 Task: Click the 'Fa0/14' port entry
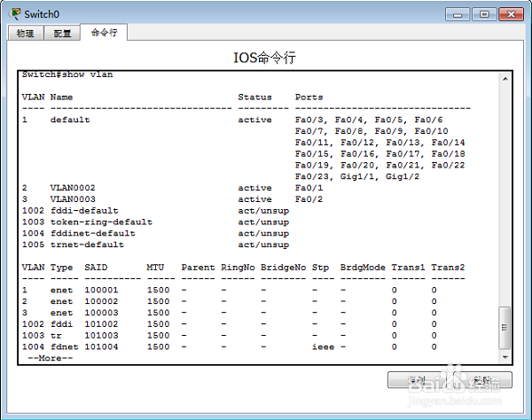coord(448,143)
